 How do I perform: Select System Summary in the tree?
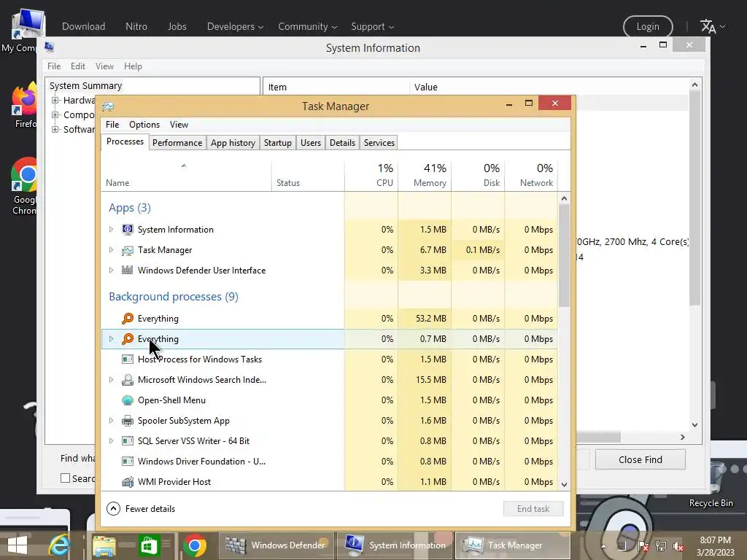point(86,86)
